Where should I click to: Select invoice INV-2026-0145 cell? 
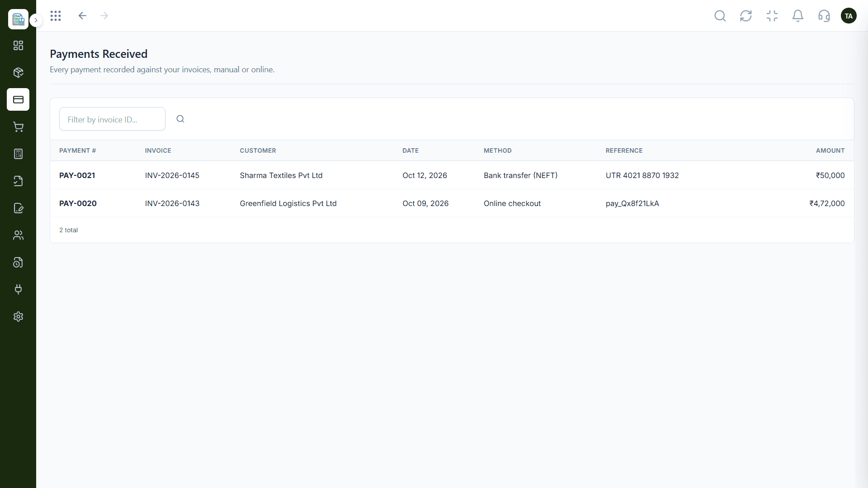click(172, 175)
